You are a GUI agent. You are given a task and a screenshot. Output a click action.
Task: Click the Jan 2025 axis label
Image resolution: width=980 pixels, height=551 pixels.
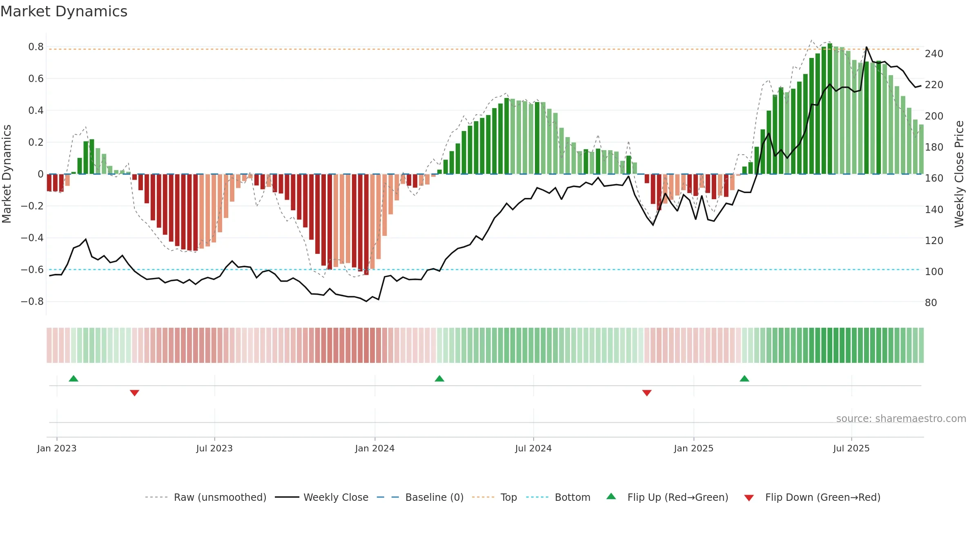click(x=694, y=448)
